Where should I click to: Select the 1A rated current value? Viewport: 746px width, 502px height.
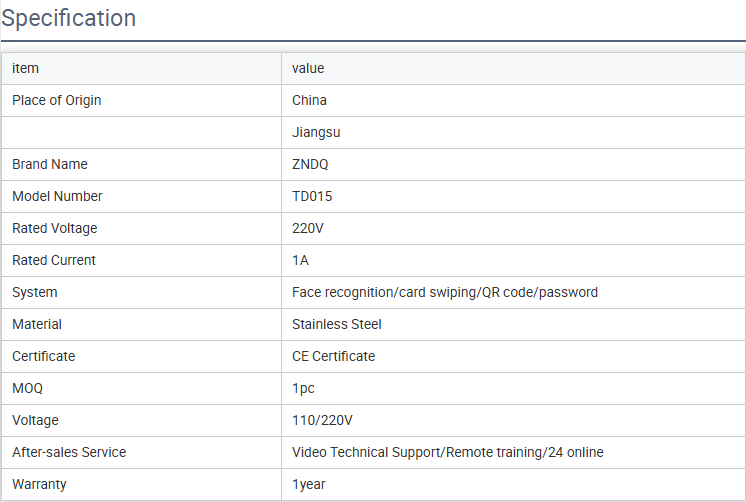pos(300,260)
